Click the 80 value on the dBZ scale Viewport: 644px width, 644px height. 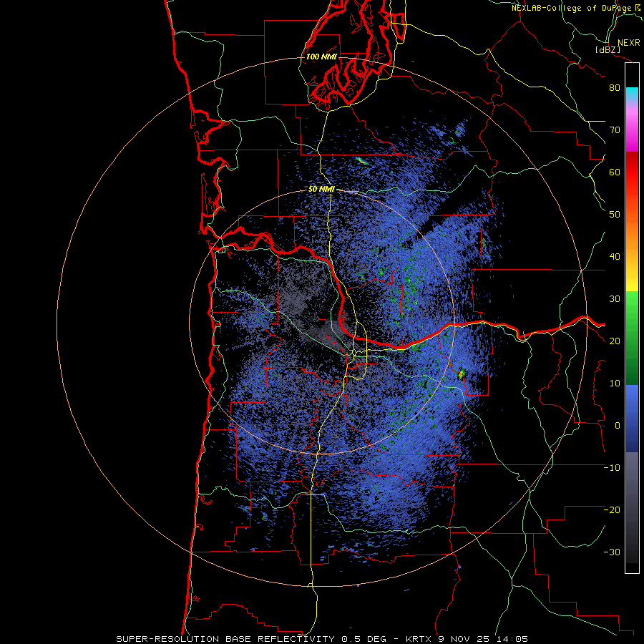[x=615, y=88]
